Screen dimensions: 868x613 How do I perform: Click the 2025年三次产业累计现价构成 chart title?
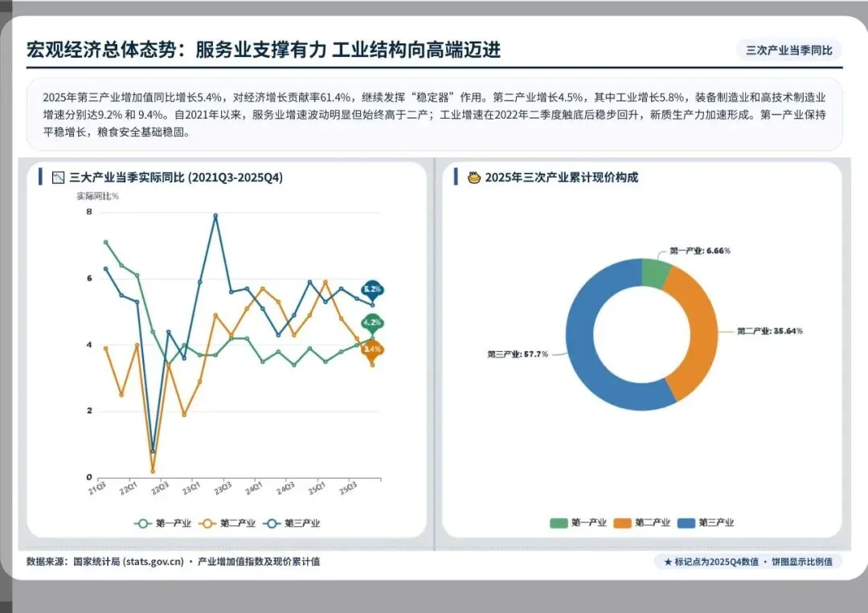[561, 178]
